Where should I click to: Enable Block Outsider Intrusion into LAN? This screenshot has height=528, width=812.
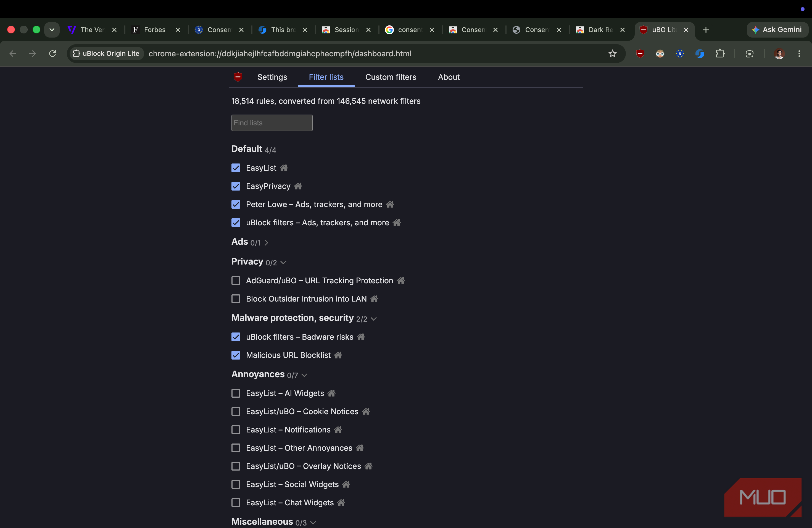[x=236, y=299]
